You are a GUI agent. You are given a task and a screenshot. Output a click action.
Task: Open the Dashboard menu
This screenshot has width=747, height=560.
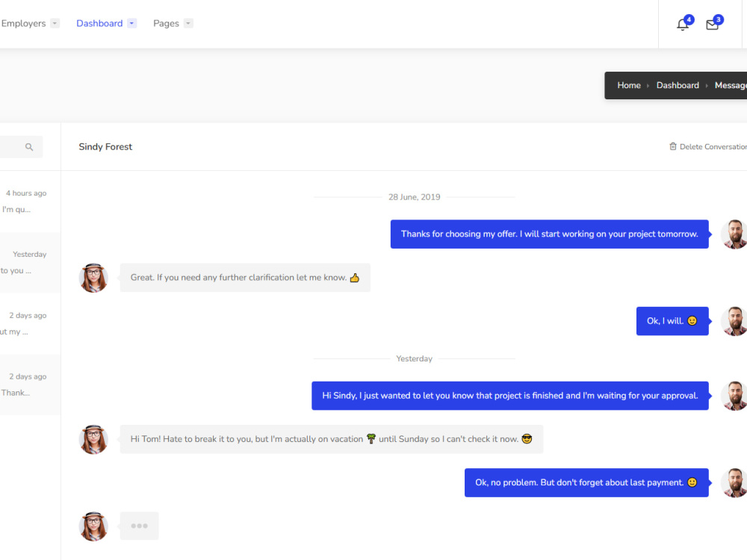(99, 23)
